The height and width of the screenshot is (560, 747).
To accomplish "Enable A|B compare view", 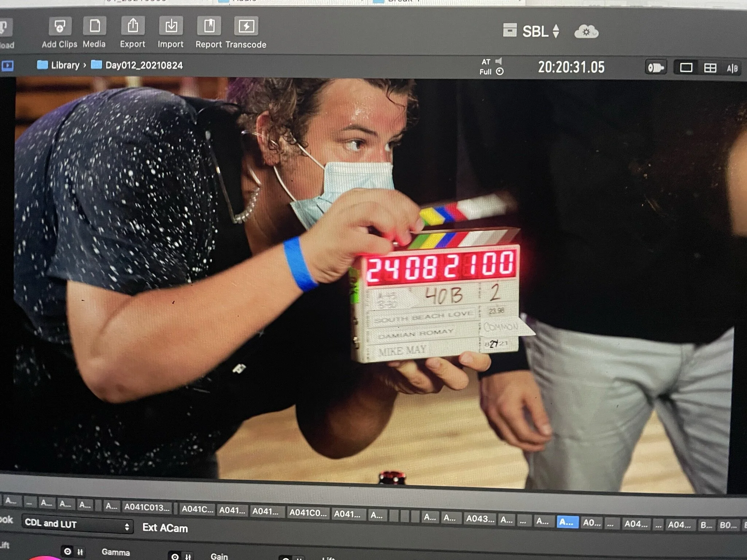I will 732,68.
